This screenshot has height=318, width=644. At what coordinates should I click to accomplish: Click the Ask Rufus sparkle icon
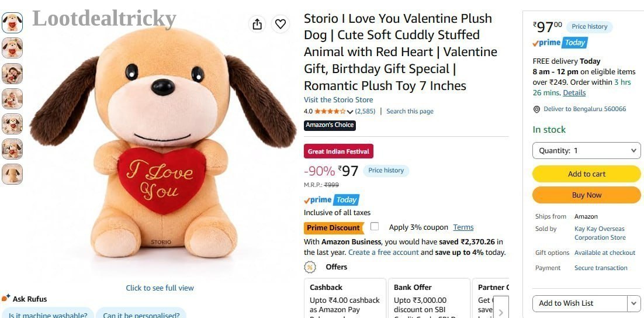6,298
